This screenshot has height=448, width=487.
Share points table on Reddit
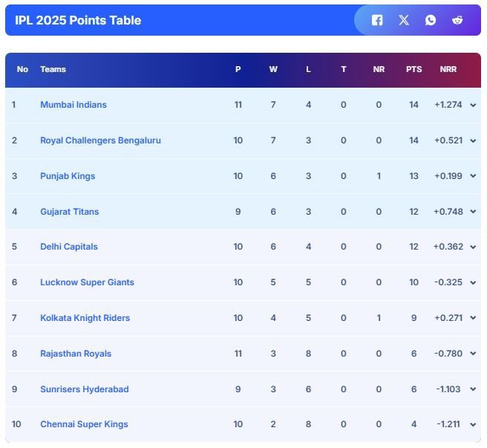[457, 20]
